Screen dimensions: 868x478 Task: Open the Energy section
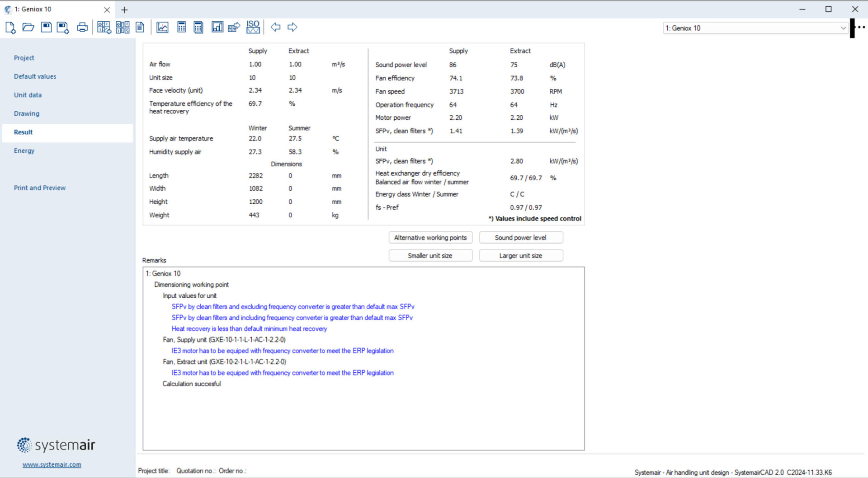point(24,150)
